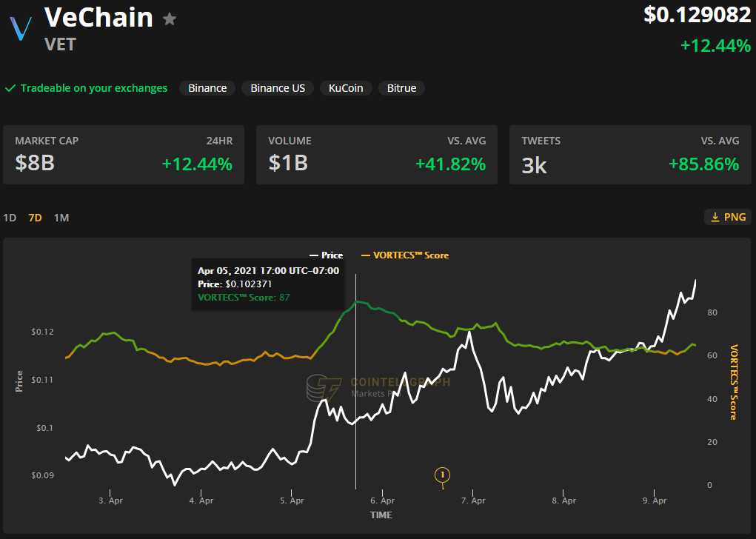Click the numbered news marker on chart
Screen dimensions: 756x539
442,475
